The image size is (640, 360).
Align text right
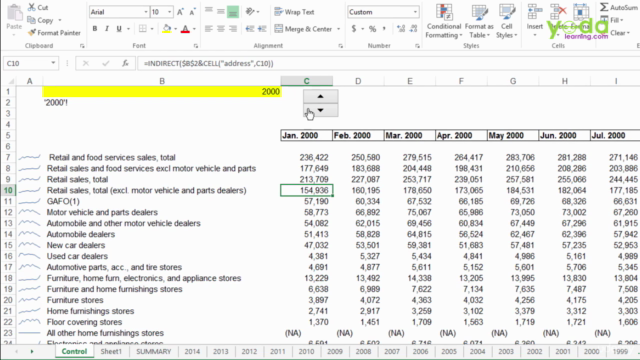pos(233,29)
